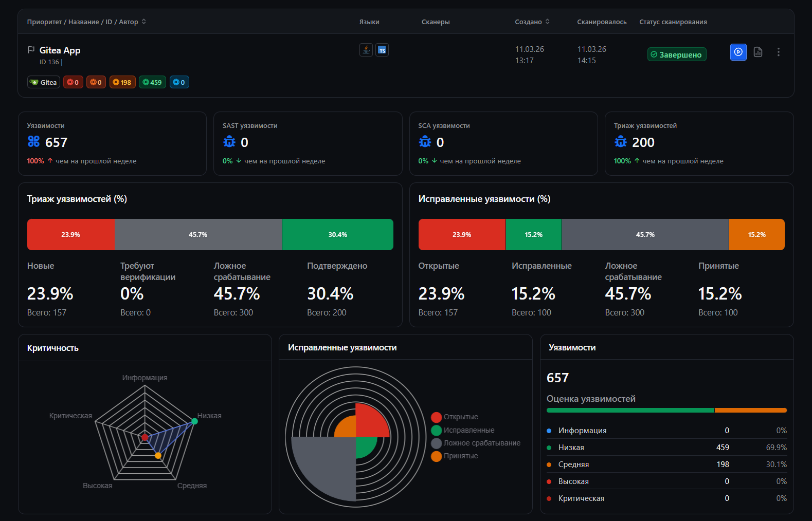
Task: Click the Информация row in vulnerabilities list
Action: pyautogui.click(x=666, y=431)
